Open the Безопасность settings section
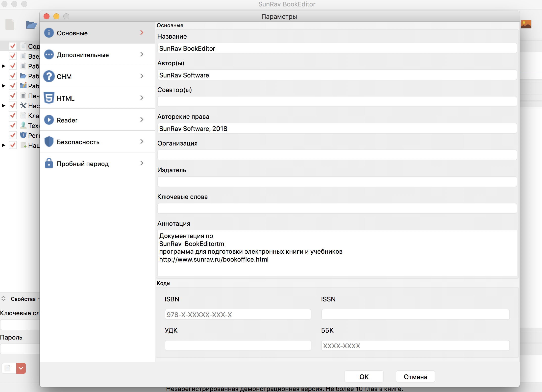This screenshot has height=392, width=542. 97,142
